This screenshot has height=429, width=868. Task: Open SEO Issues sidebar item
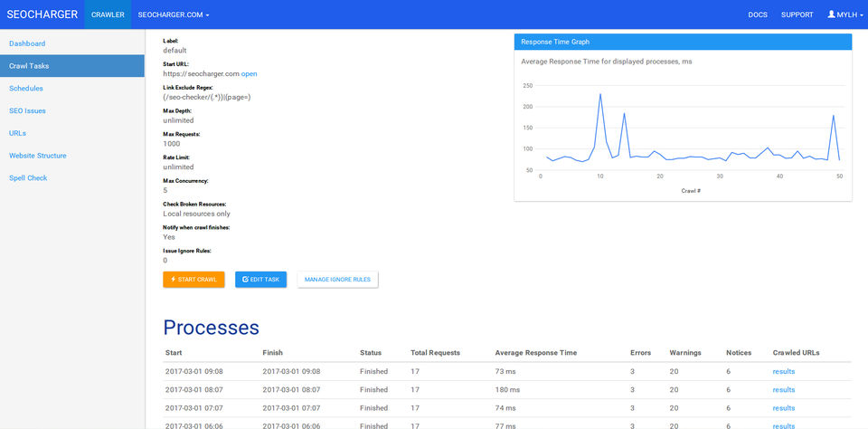(x=27, y=111)
